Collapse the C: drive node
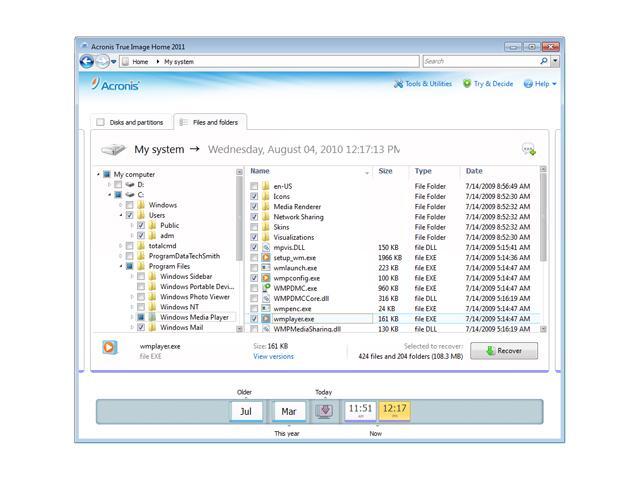This screenshot has width=640, height=480. coord(109,195)
